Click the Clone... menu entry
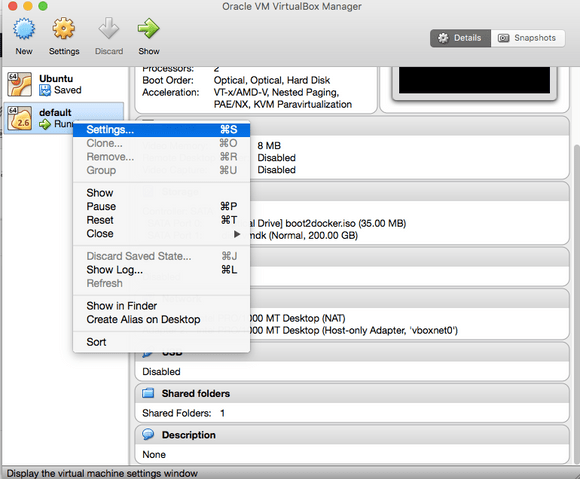 (161, 143)
